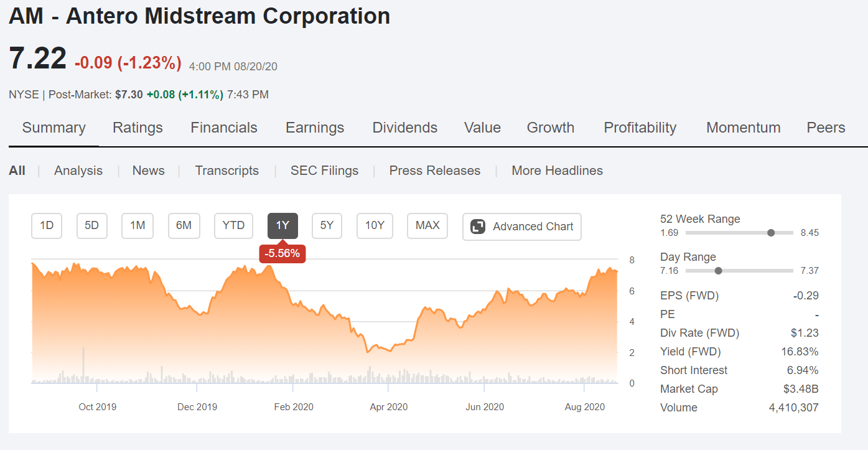
Task: Click the Yield (FWD) label
Action: tap(690, 352)
